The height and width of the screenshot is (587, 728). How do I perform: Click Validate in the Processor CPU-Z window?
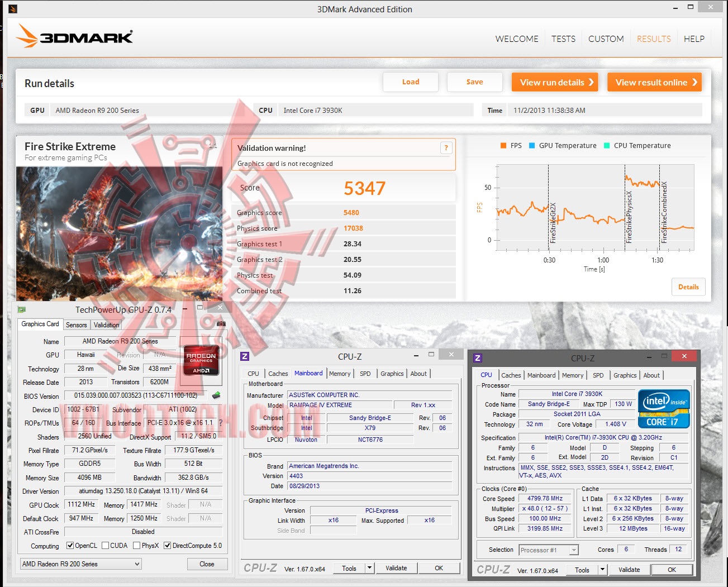pyautogui.click(x=629, y=570)
